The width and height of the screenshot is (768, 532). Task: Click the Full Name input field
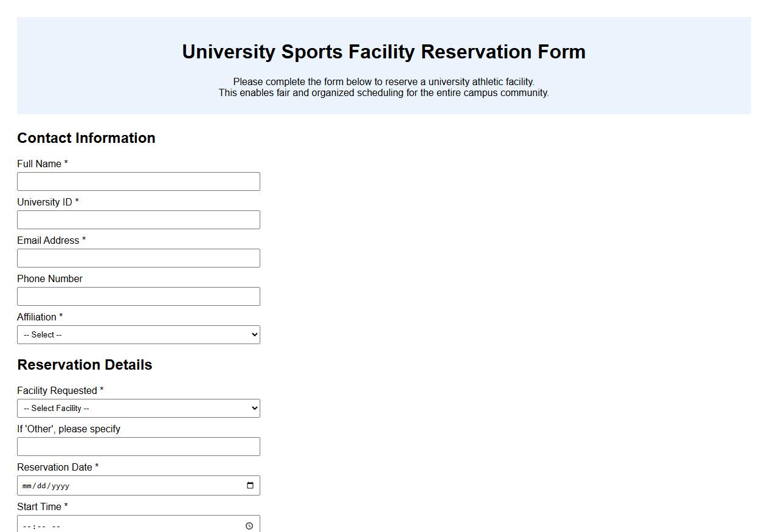click(139, 181)
